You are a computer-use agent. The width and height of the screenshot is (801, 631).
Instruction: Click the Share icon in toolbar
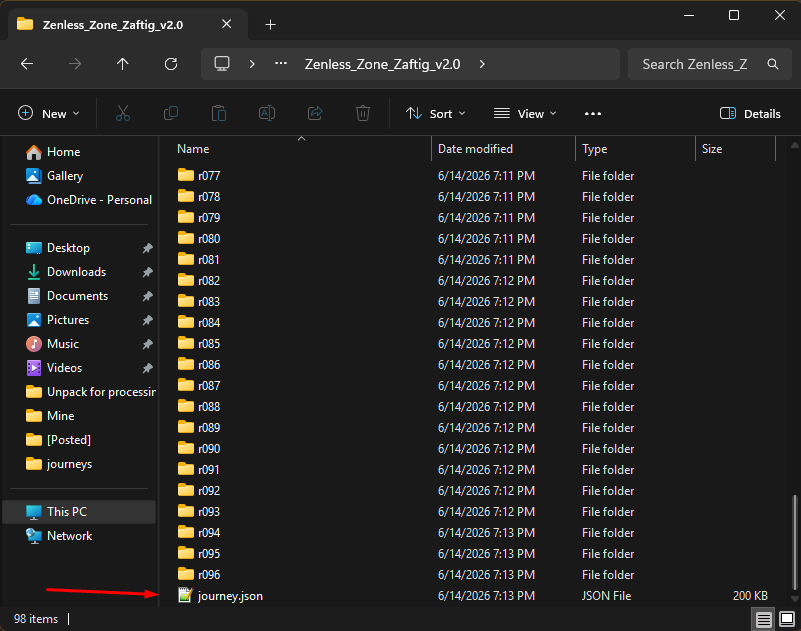click(x=315, y=113)
